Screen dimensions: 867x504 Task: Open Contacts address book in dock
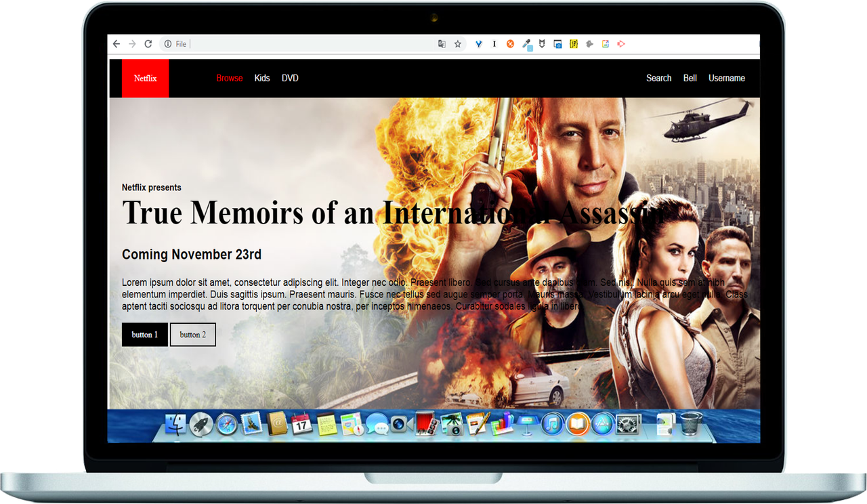point(278,424)
